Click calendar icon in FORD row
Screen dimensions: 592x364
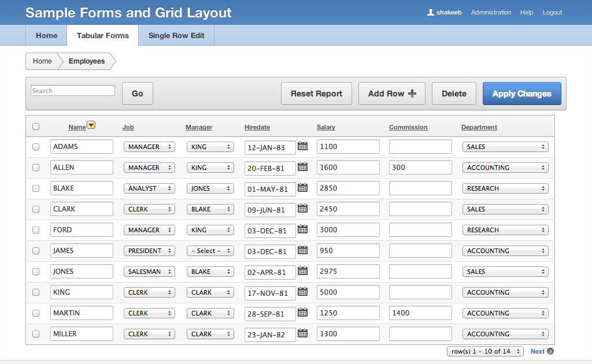(303, 229)
